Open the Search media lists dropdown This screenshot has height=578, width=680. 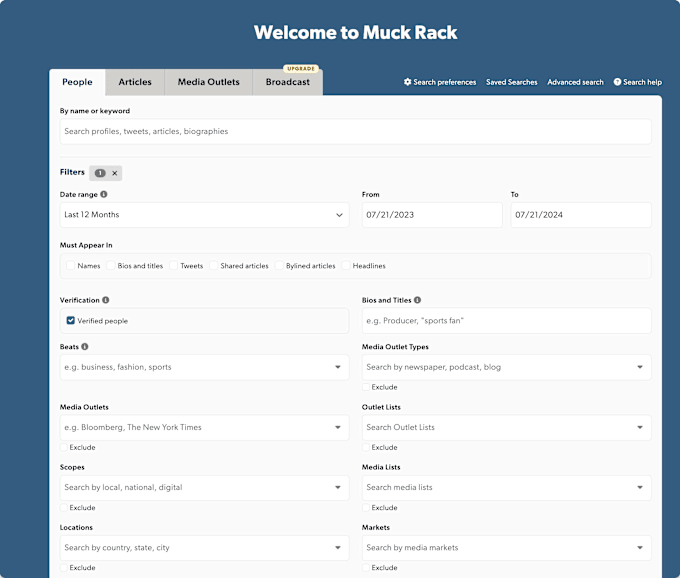pos(507,487)
